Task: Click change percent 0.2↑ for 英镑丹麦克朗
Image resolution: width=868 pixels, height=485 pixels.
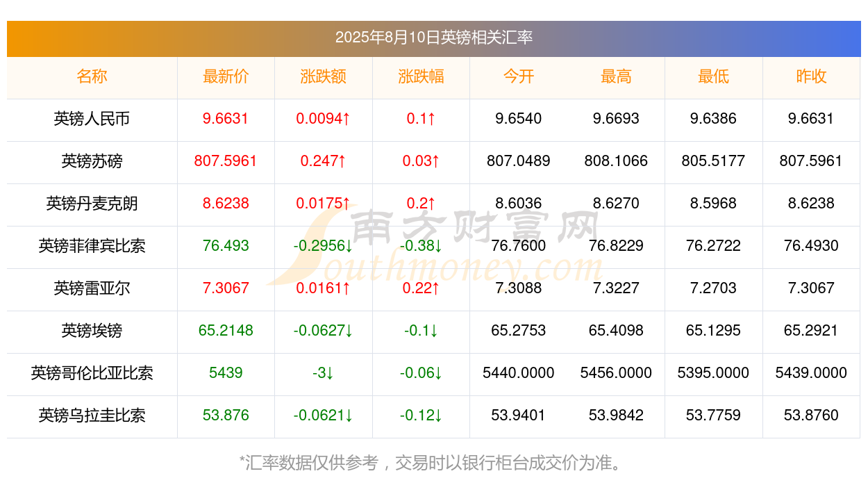Action: pyautogui.click(x=421, y=204)
